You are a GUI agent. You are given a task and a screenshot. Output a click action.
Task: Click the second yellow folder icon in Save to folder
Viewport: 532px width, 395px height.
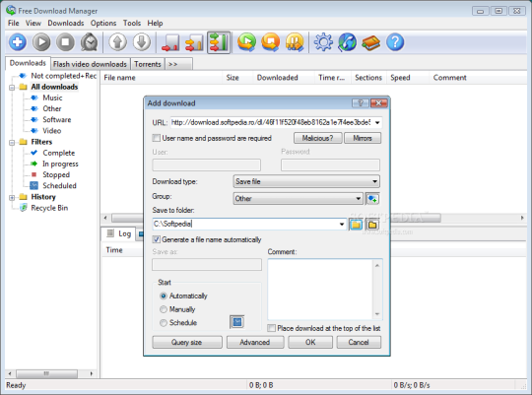coord(372,225)
